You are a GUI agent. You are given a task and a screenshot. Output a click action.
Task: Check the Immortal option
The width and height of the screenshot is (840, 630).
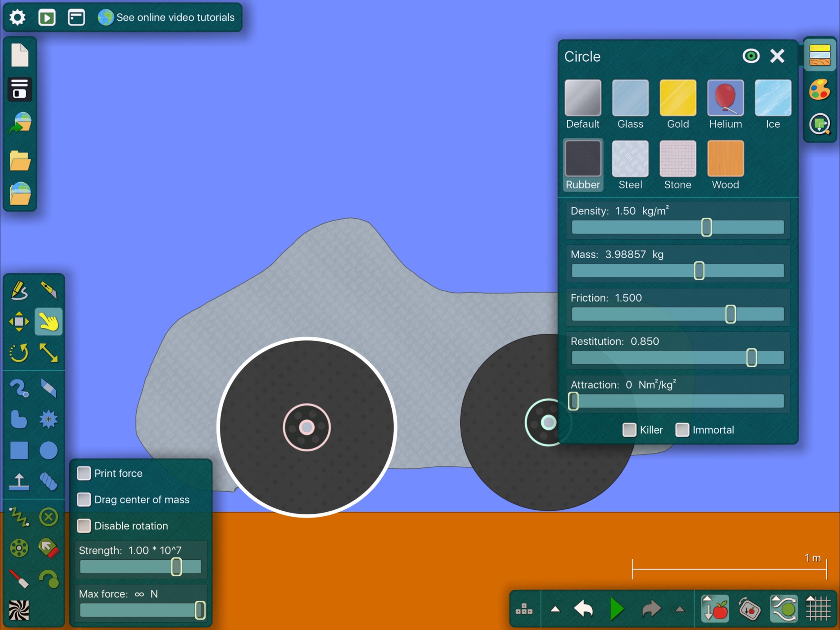682,430
